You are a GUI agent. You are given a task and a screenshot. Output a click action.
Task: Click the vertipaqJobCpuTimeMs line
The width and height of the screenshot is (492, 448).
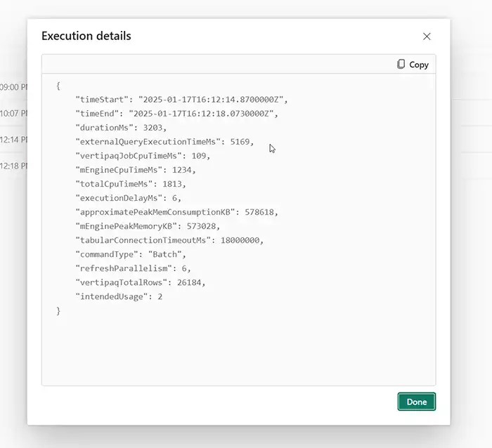tap(143, 156)
